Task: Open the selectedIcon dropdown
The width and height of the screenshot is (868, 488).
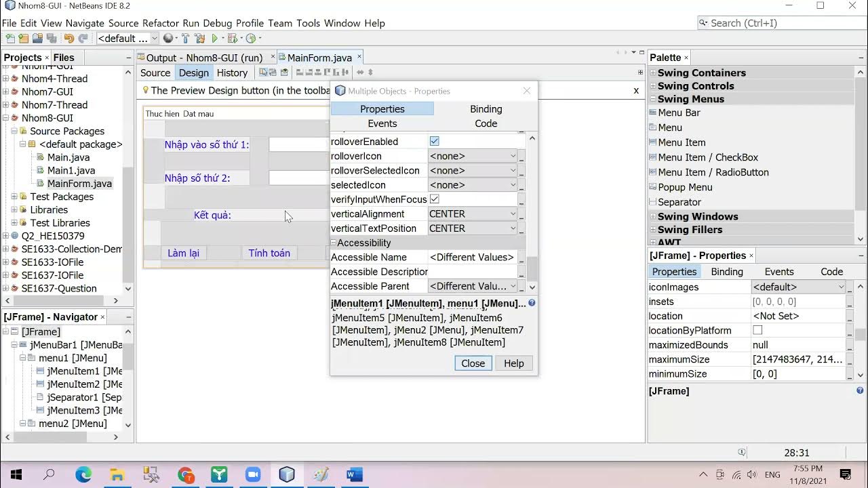Action: 473,185
